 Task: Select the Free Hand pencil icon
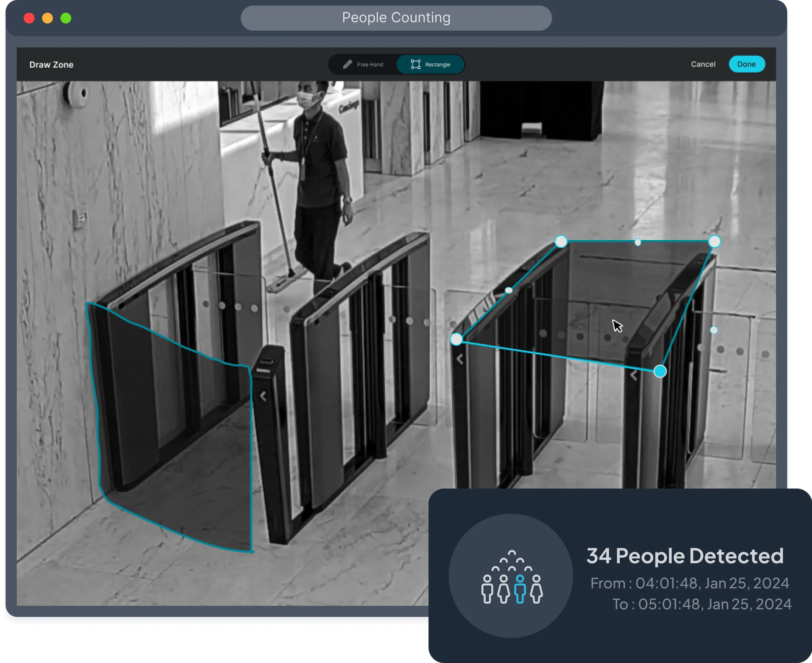(x=347, y=64)
